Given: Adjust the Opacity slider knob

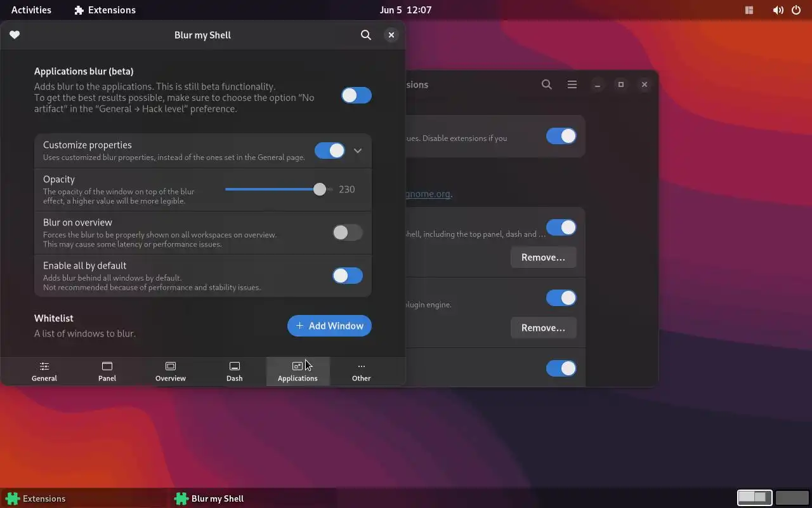Looking at the screenshot, I should [320, 189].
